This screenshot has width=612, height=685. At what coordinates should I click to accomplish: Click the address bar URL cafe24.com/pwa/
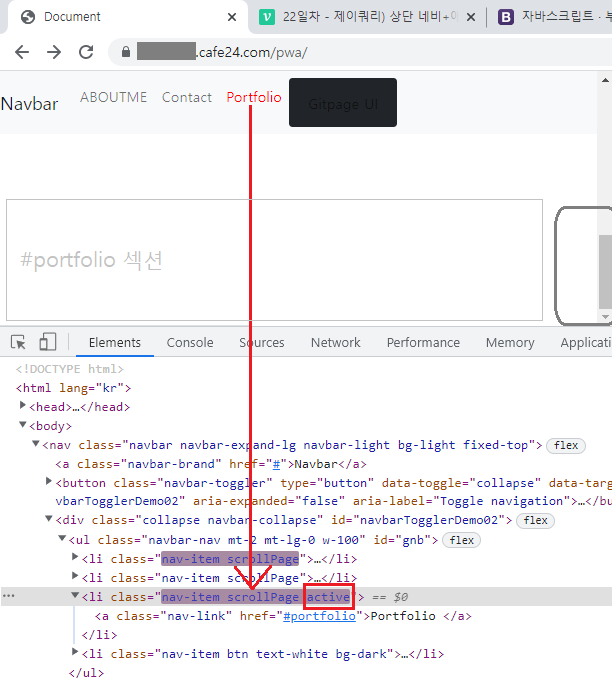tap(252, 52)
